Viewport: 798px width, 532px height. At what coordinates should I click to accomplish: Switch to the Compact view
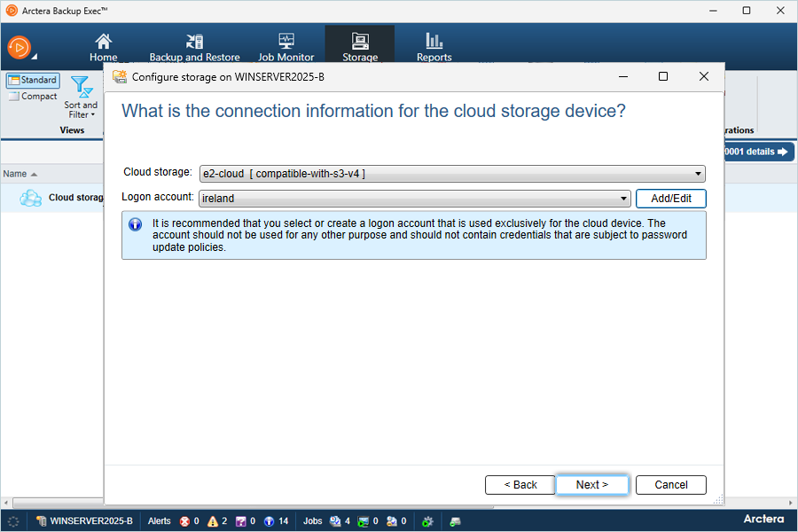click(x=33, y=97)
